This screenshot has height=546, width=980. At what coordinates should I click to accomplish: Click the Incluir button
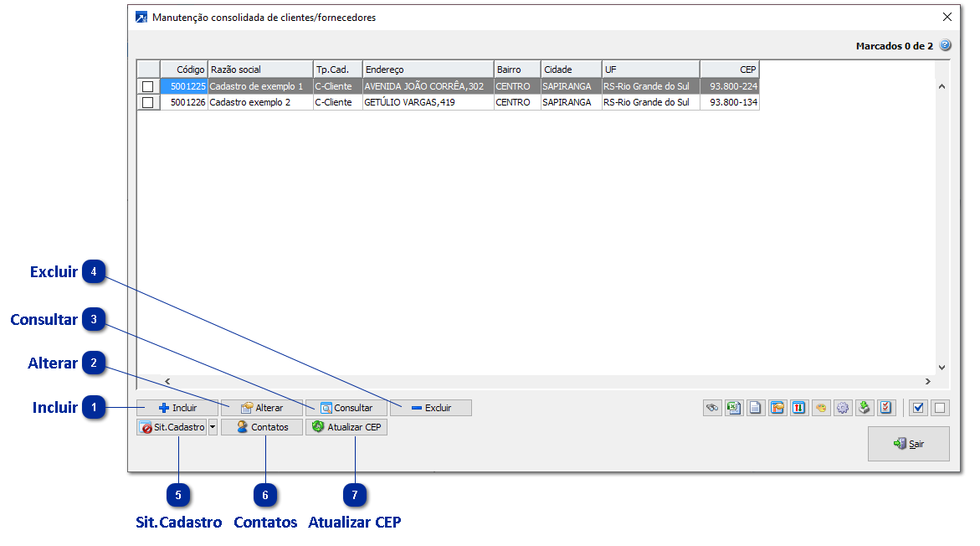pos(177,408)
